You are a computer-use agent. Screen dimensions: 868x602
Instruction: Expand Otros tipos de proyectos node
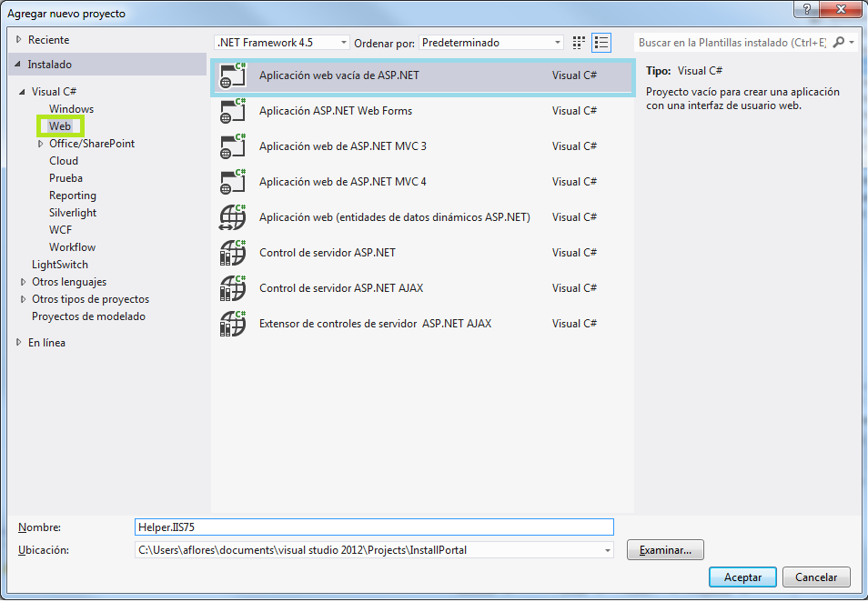[23, 299]
